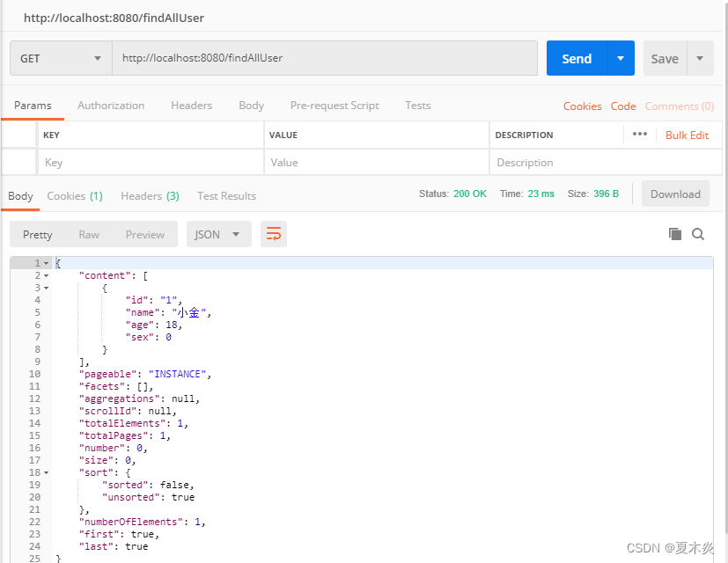Open the search in response icon

point(698,234)
